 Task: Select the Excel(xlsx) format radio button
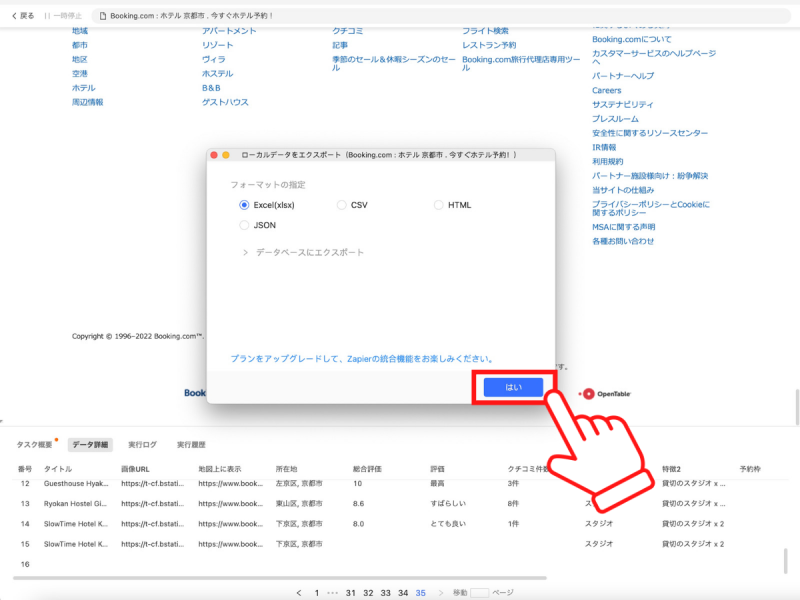pos(244,205)
